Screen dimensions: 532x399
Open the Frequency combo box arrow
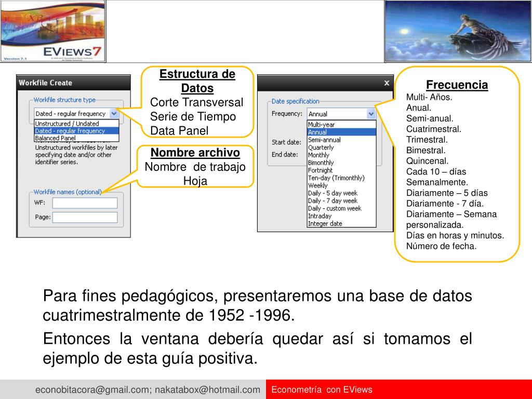(371, 114)
